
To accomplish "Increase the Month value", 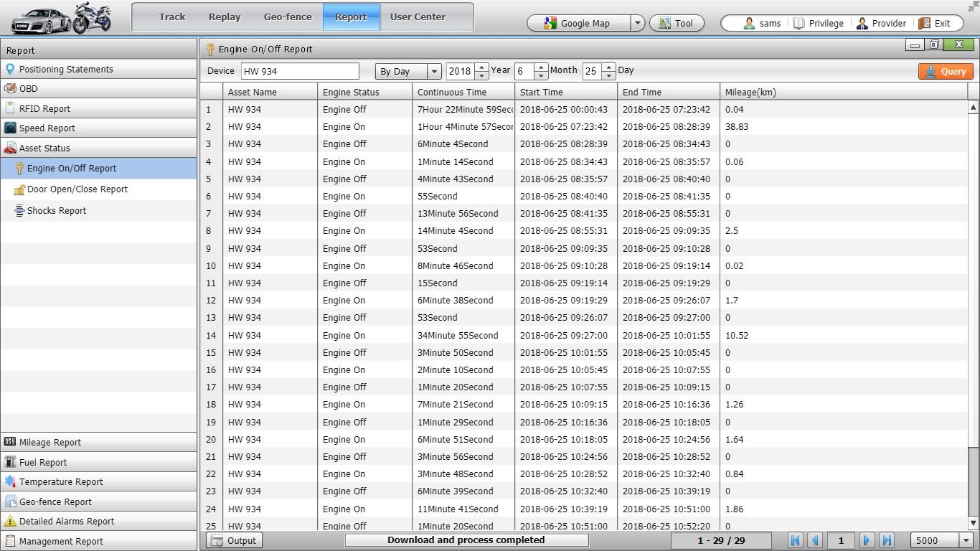I will (541, 67).
